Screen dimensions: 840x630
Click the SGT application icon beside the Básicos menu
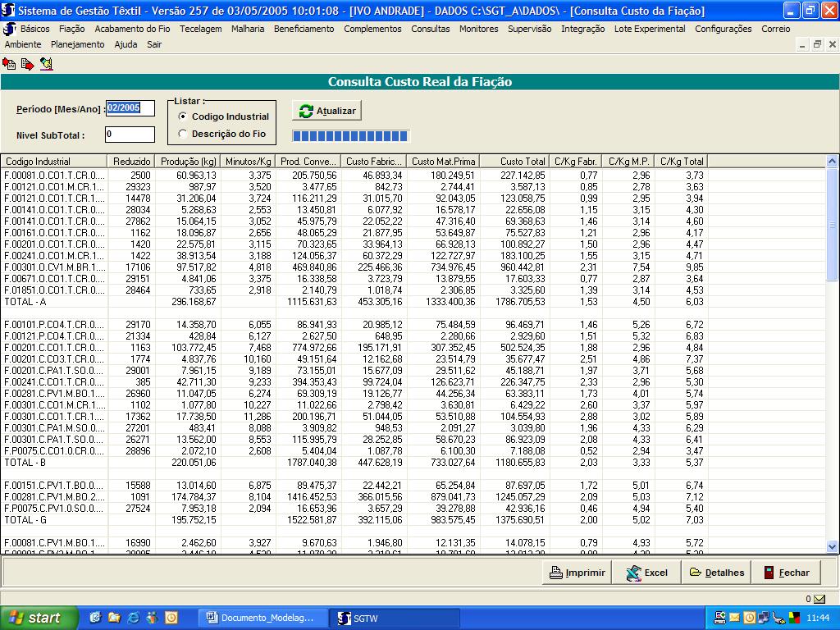click(x=10, y=29)
